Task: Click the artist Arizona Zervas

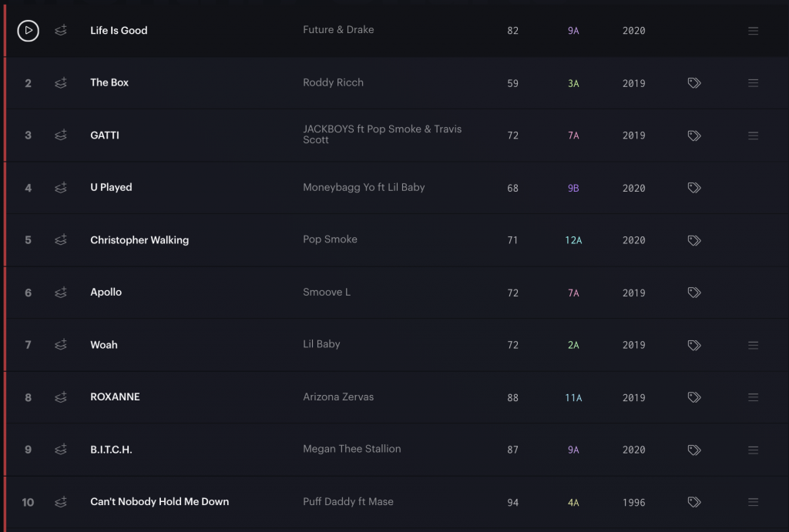Action: pyautogui.click(x=338, y=396)
